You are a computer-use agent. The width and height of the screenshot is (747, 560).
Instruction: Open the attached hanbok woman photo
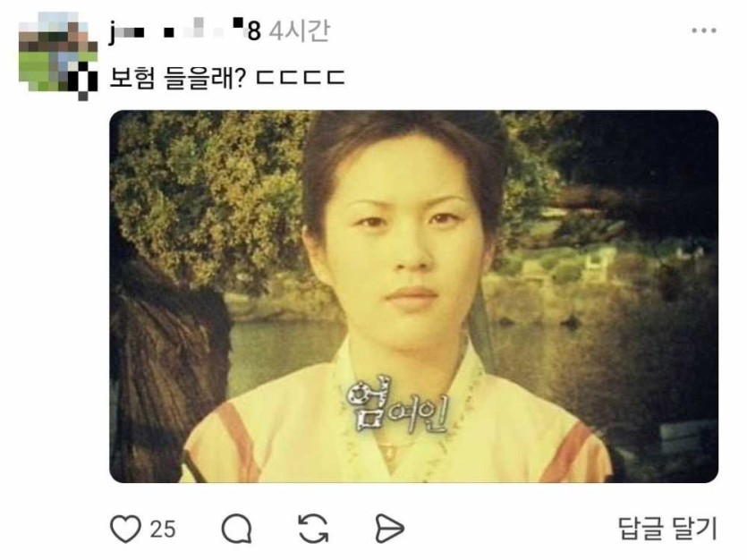tap(413, 296)
